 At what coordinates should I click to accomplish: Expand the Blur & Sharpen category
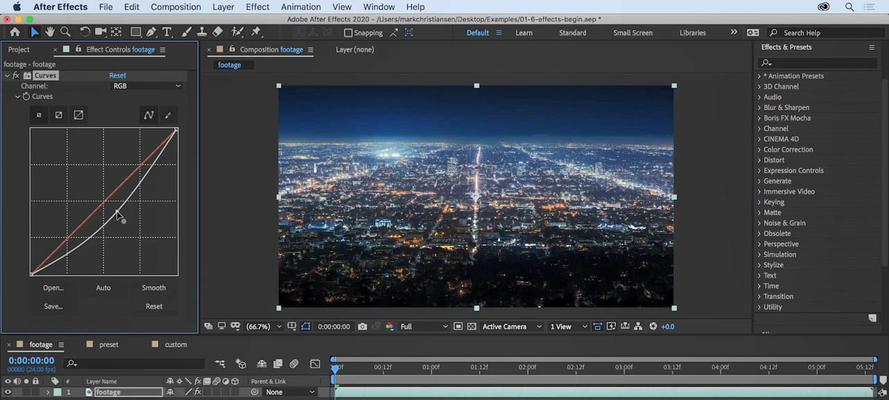coord(759,108)
